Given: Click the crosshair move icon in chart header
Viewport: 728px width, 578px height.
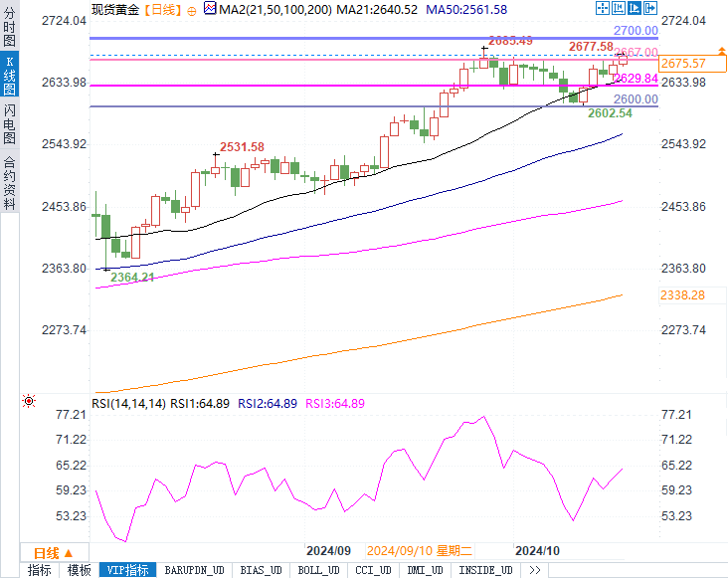Looking at the screenshot, I should coord(604,8).
